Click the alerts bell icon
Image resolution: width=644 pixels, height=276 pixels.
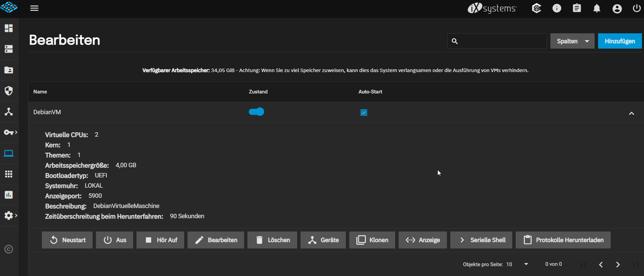point(597,8)
